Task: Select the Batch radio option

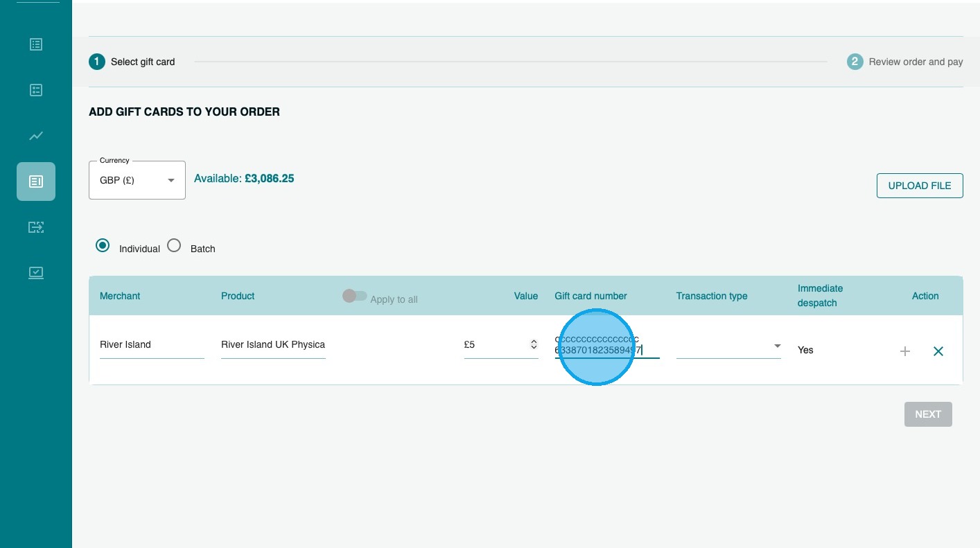Action: [174, 245]
